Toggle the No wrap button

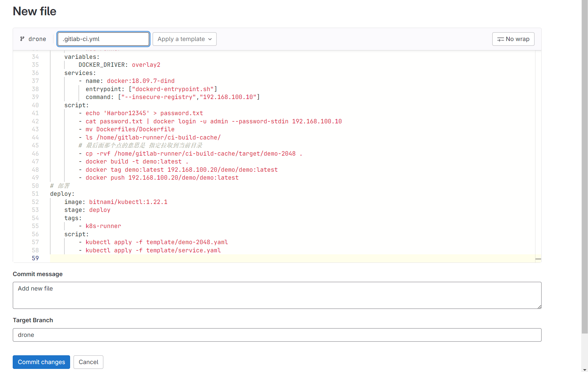(x=513, y=39)
